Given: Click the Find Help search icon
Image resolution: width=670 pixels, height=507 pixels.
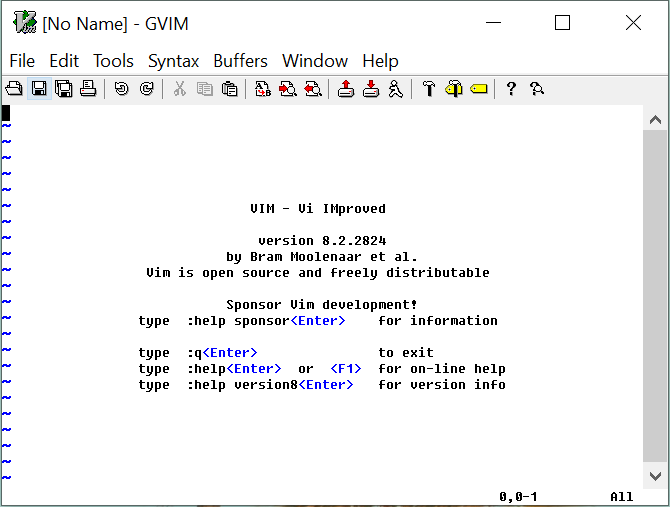Looking at the screenshot, I should coord(537,89).
